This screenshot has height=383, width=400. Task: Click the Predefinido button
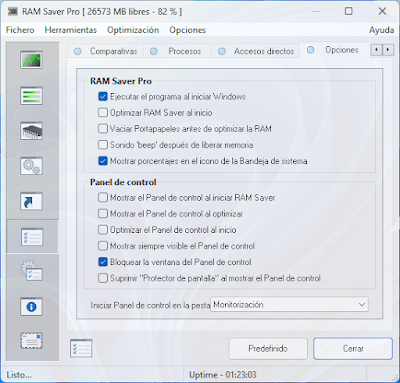click(x=268, y=349)
